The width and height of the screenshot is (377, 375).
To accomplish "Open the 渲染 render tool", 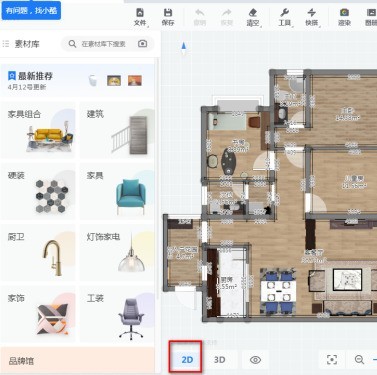I will tap(344, 17).
